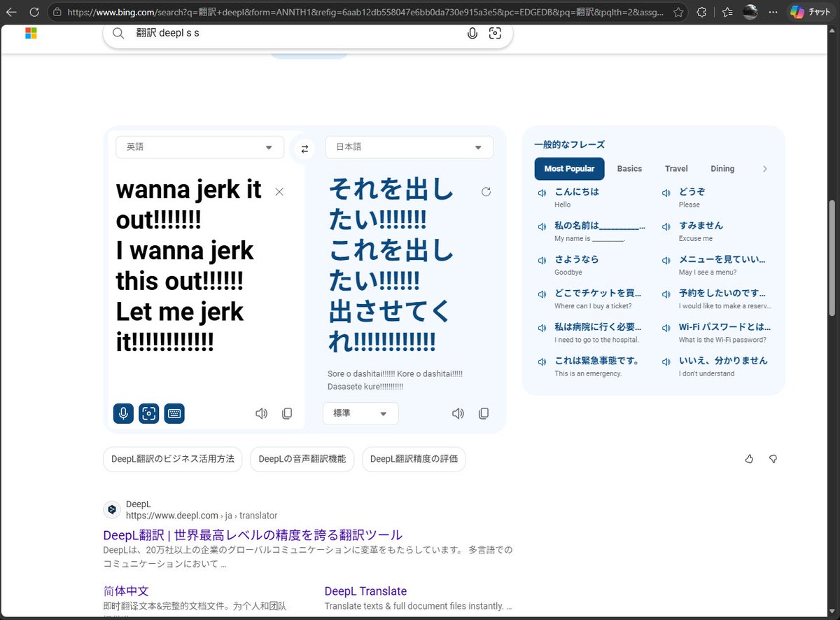Show more phrase categories with the arrow

[x=764, y=169]
